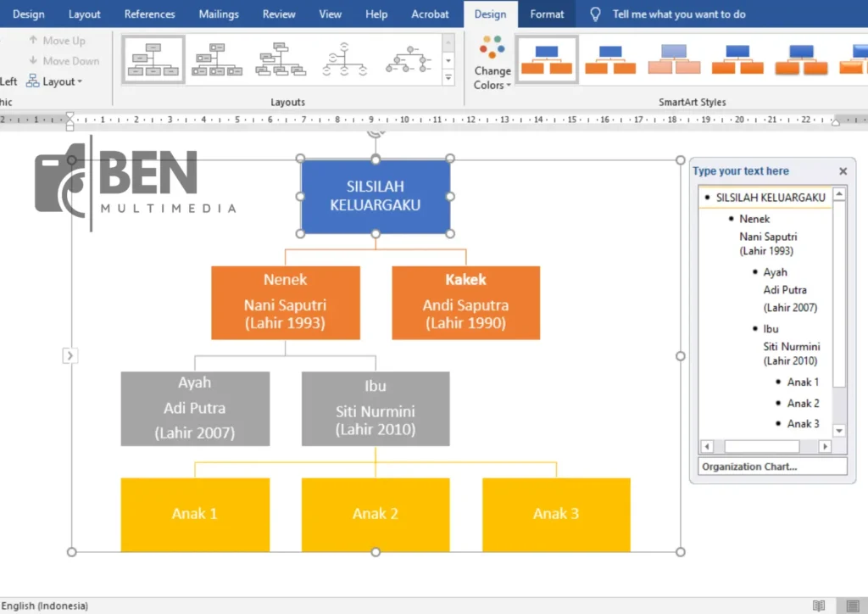Expand the Layouts gallery with More arrow

click(x=448, y=78)
